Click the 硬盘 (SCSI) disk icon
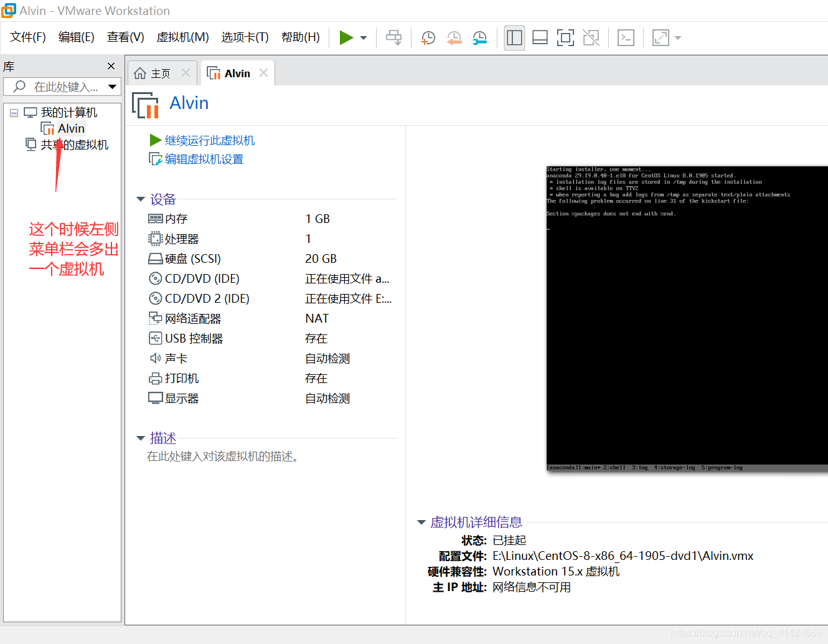This screenshot has width=828, height=644. 155,258
